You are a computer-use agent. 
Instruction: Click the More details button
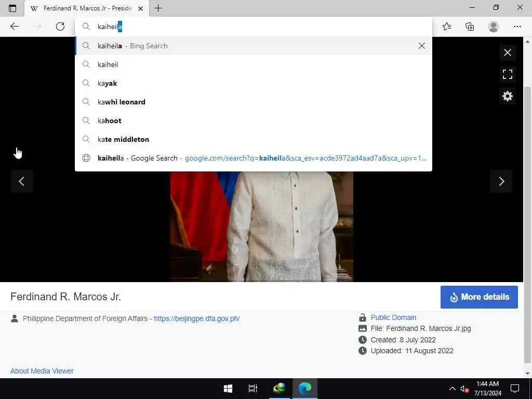pos(479,297)
